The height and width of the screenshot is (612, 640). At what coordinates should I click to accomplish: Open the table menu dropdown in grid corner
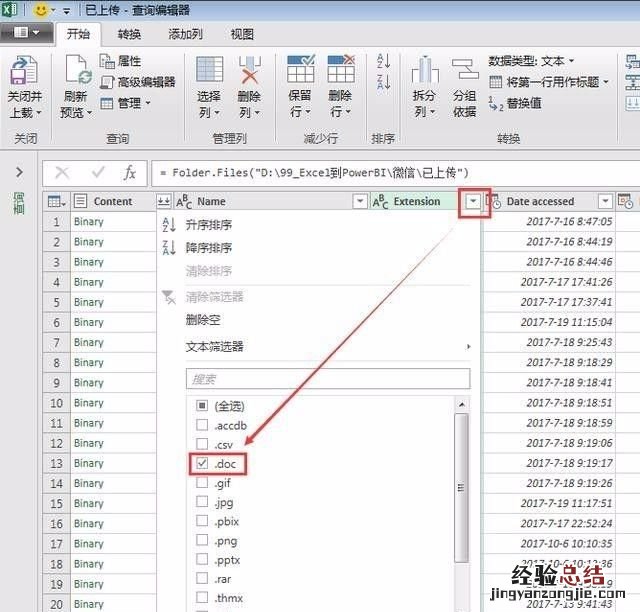57,201
